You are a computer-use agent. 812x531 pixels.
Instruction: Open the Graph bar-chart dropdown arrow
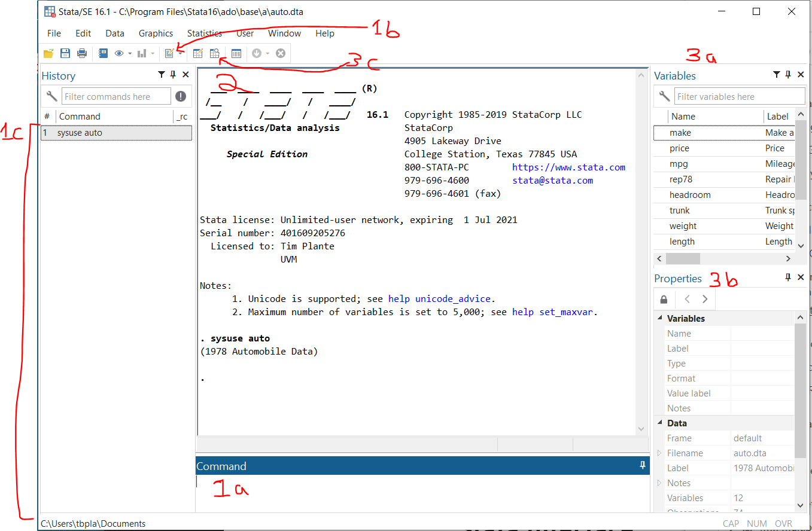tap(153, 54)
